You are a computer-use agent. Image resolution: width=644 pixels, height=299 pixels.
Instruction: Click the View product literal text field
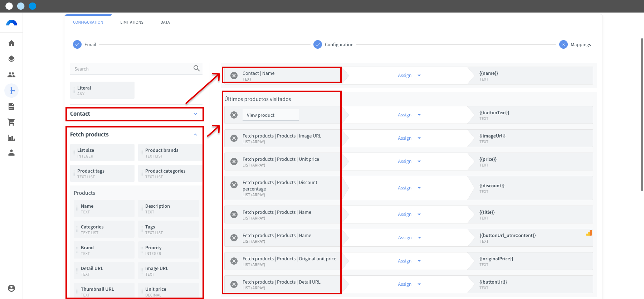coord(270,115)
